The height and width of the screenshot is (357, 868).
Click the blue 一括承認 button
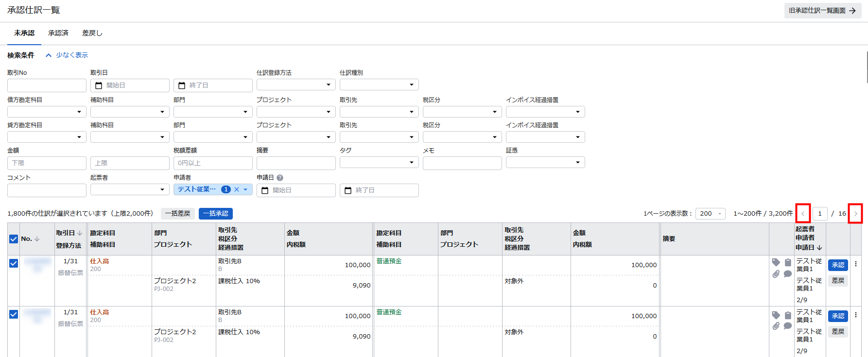(215, 214)
